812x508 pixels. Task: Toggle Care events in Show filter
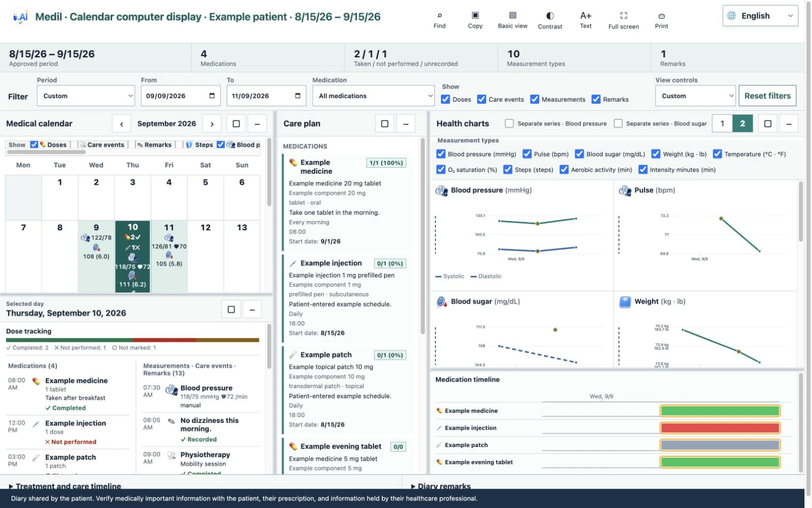point(482,99)
